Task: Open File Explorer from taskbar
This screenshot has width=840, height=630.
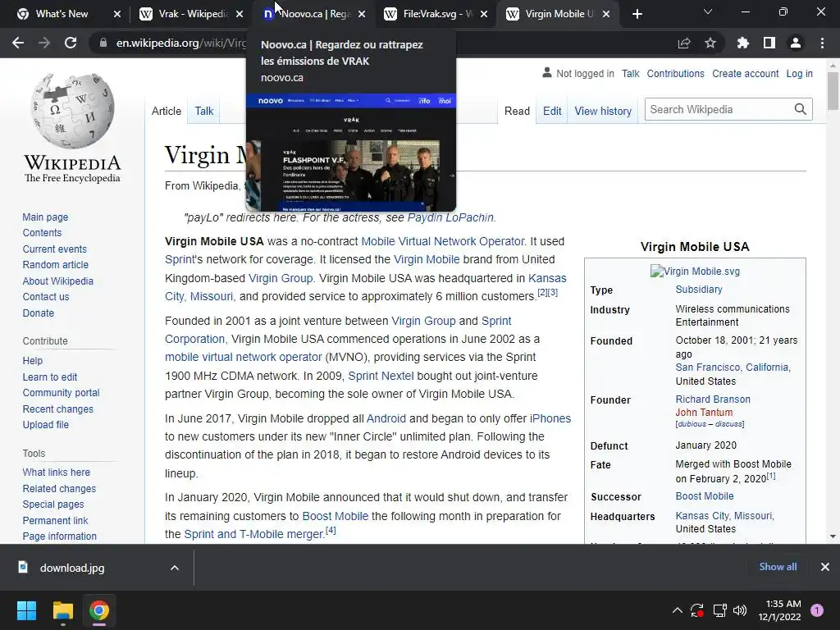Action: click(x=62, y=610)
